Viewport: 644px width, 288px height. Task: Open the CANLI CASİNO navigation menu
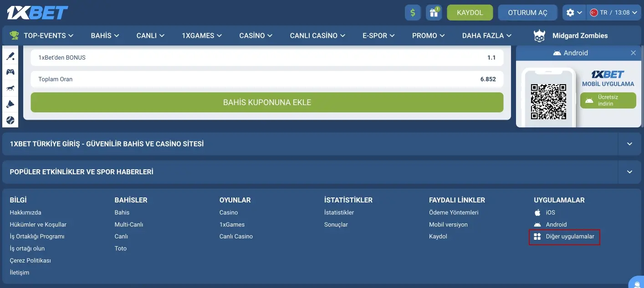(x=317, y=35)
